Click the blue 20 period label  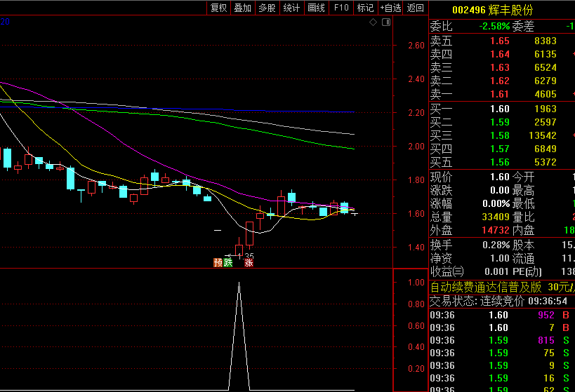point(5,22)
